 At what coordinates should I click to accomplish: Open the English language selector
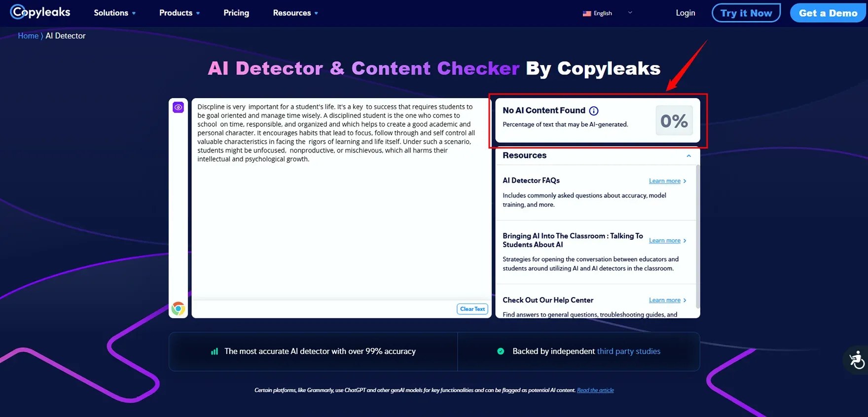pyautogui.click(x=607, y=13)
